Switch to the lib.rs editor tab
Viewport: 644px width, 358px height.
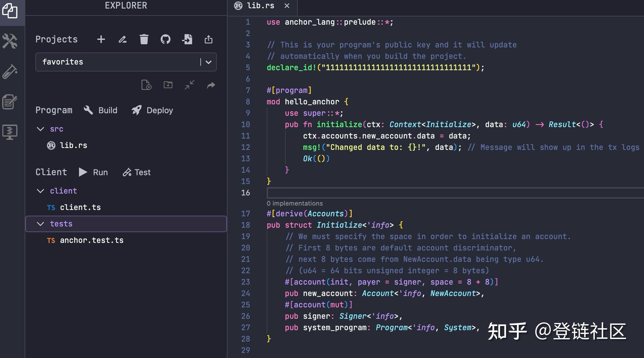(260, 6)
